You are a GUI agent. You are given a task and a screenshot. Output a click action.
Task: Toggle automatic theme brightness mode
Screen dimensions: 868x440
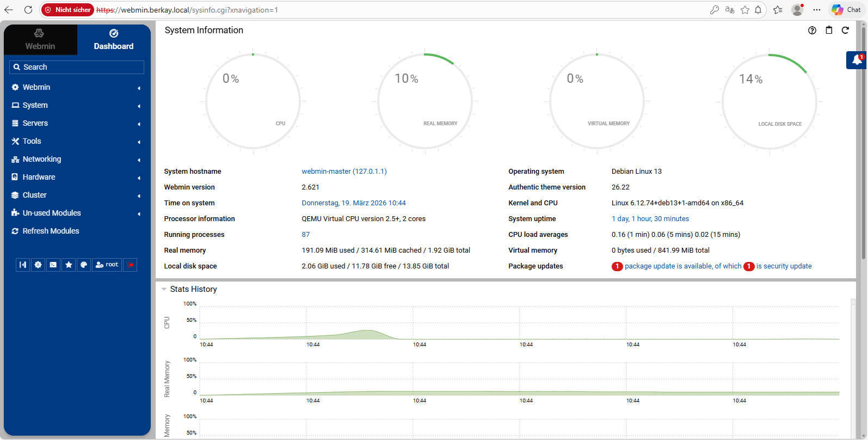tap(38, 265)
